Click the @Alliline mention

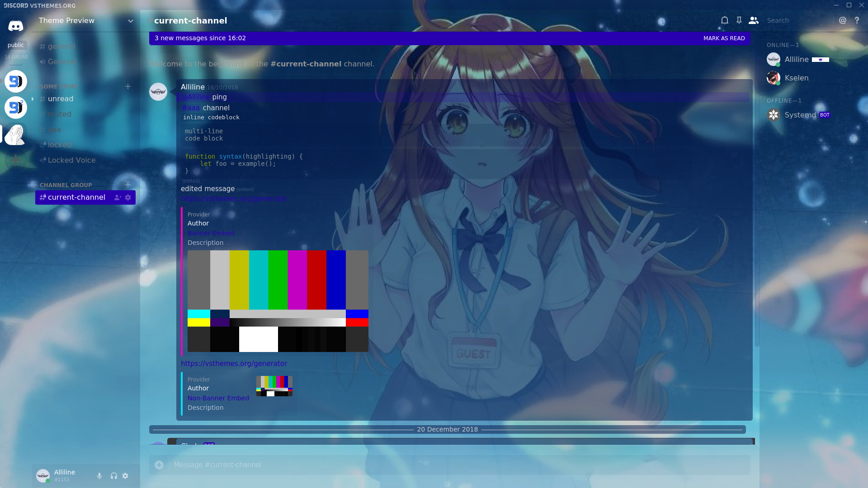195,97
